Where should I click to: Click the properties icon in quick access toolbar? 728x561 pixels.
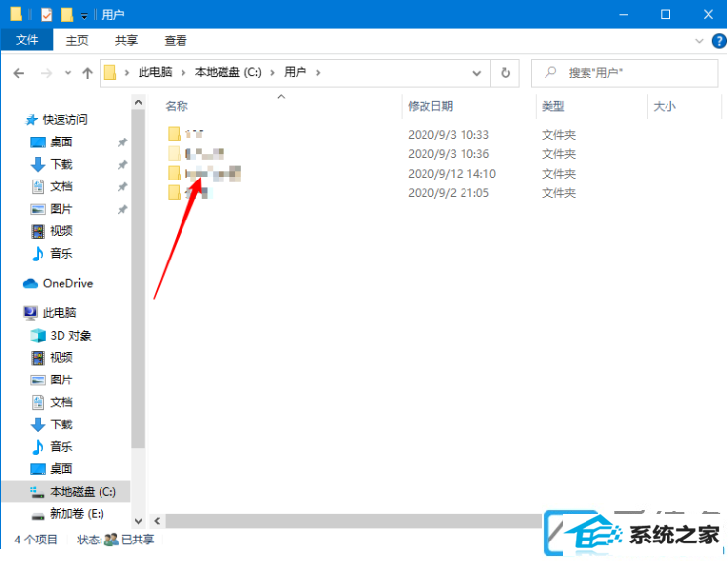47,15
